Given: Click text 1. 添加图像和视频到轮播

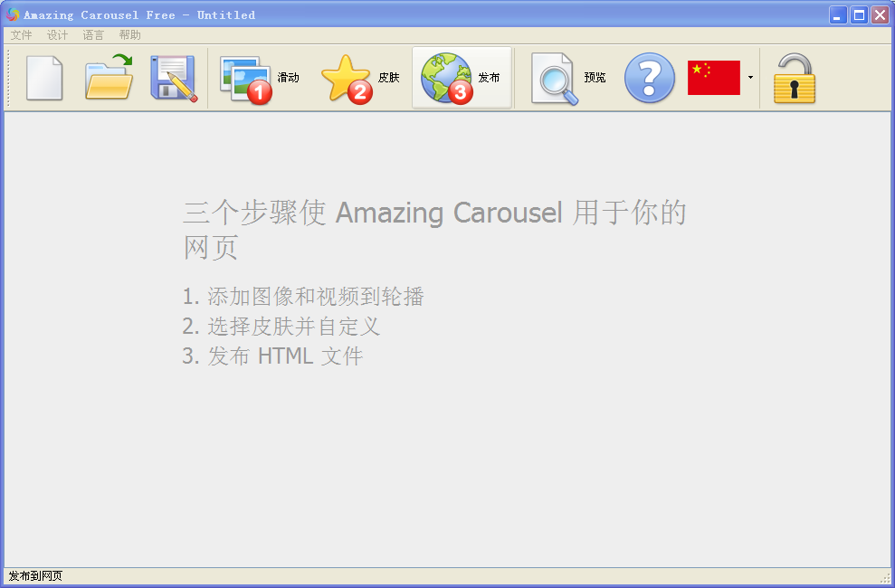Looking at the screenshot, I should click(x=303, y=297).
